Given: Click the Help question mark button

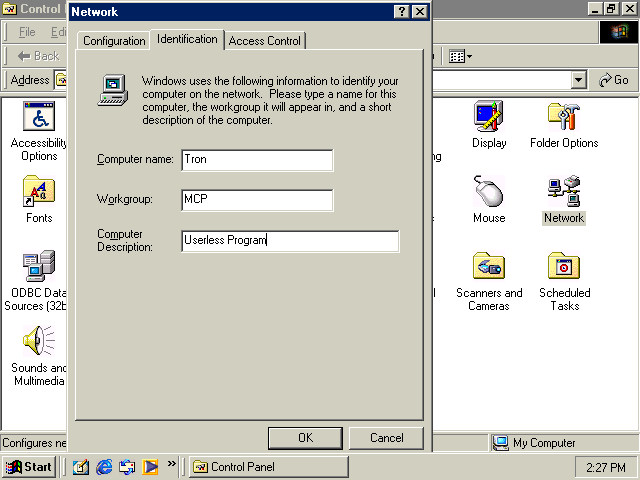Looking at the screenshot, I should click(x=402, y=11).
